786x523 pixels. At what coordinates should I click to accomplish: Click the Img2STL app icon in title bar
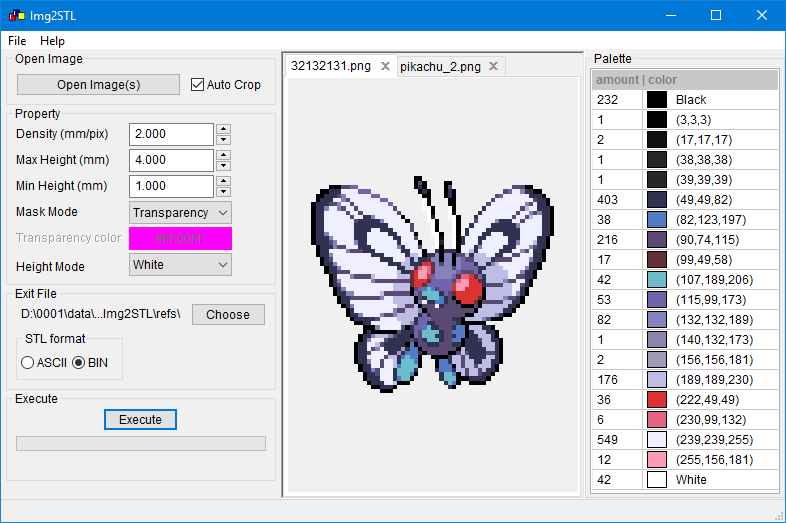pos(17,16)
